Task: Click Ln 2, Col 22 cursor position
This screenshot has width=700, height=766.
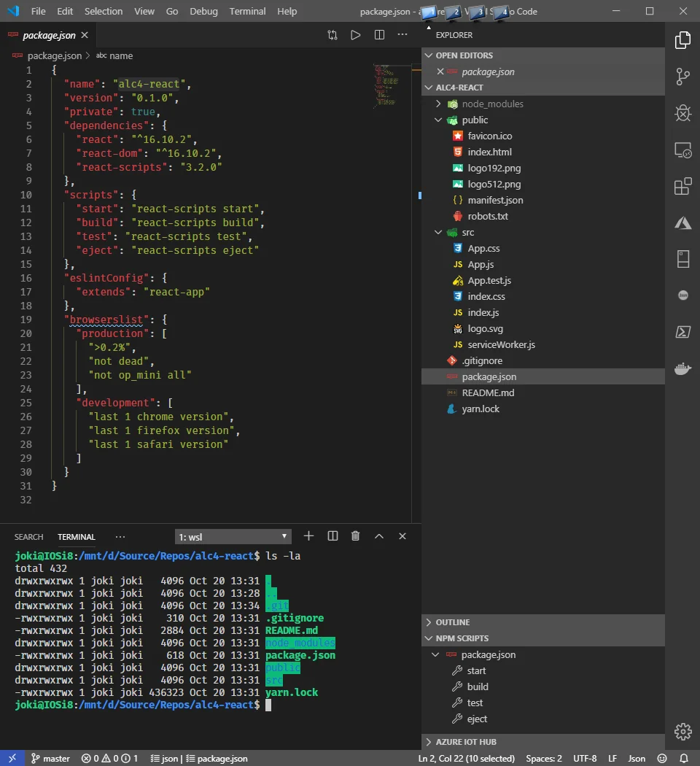Action: [x=466, y=758]
